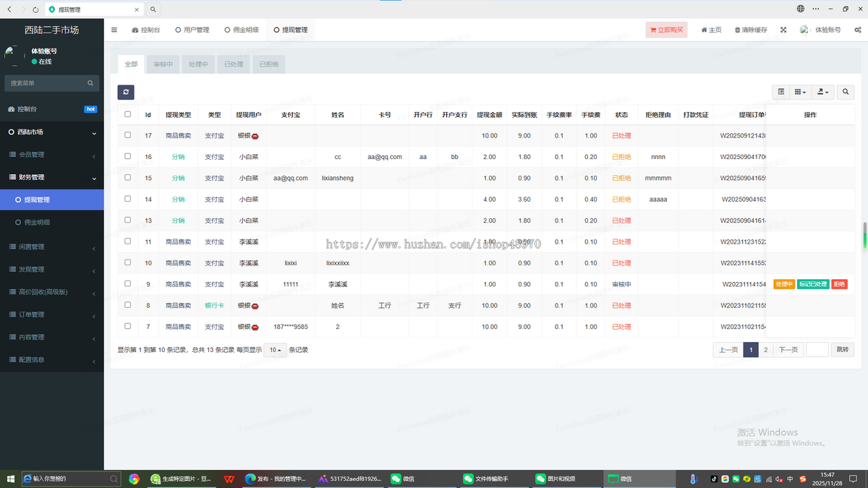This screenshot has width=868, height=488.
Task: Click the green 标记已处理 button for row 9
Action: pyautogui.click(x=813, y=284)
